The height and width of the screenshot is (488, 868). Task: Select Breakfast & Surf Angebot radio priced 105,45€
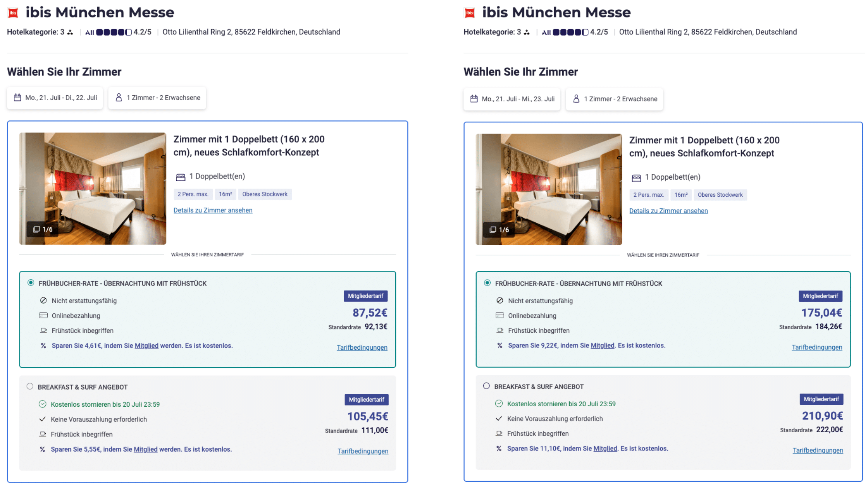click(30, 386)
